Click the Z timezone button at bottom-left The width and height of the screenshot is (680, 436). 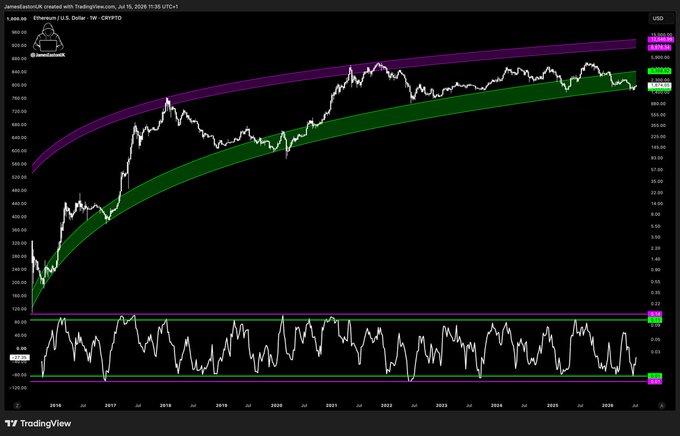17,405
